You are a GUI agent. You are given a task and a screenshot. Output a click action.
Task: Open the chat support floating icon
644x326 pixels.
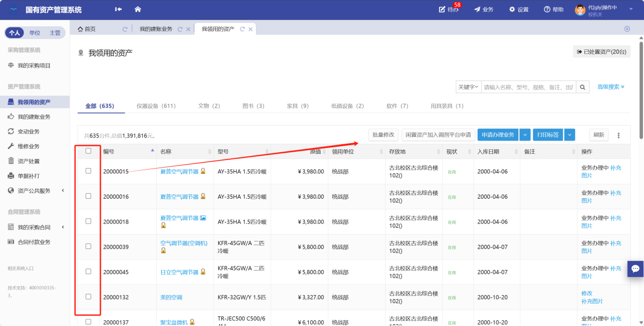(635, 268)
